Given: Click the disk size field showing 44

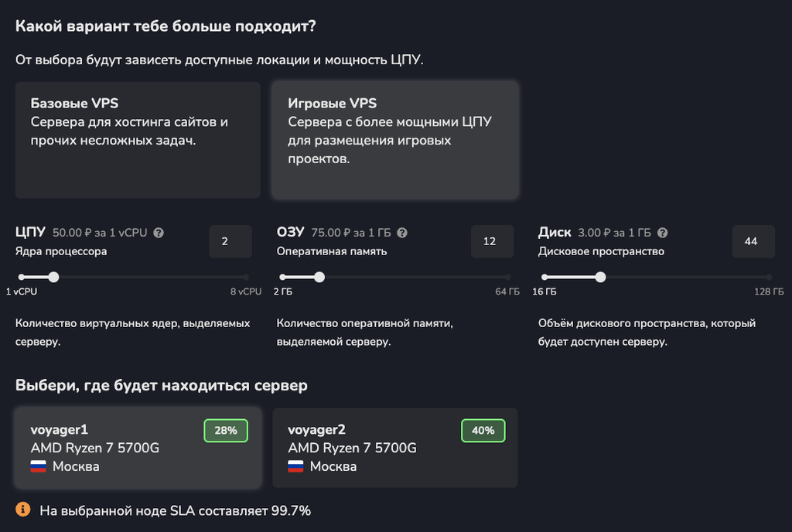Looking at the screenshot, I should pos(753,241).
